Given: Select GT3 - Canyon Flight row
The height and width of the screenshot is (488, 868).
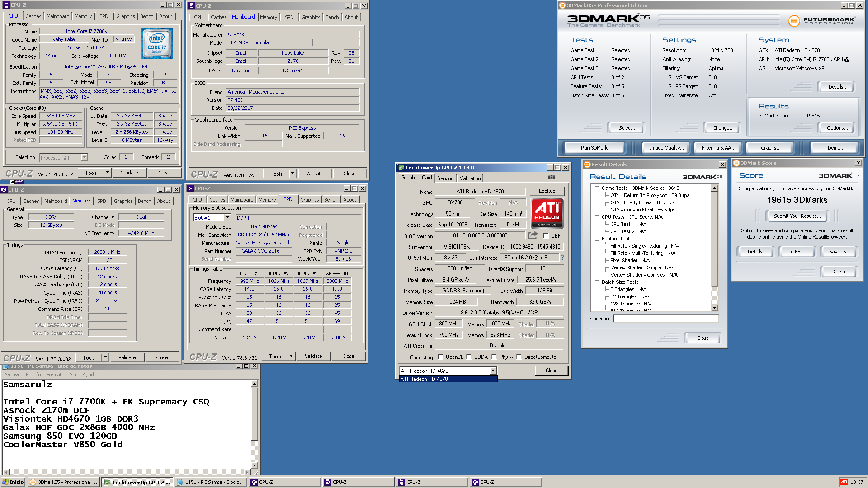Looking at the screenshot, I should pyautogui.click(x=642, y=210).
